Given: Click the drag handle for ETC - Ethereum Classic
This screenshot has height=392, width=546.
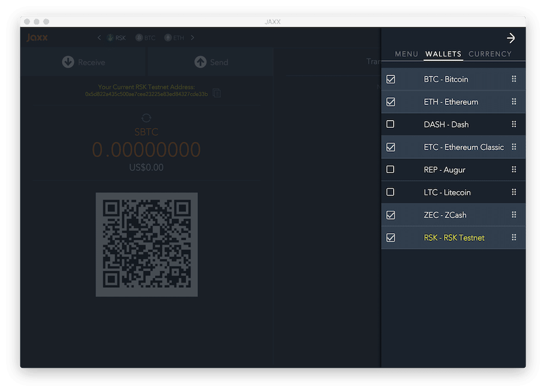Looking at the screenshot, I should tap(514, 147).
